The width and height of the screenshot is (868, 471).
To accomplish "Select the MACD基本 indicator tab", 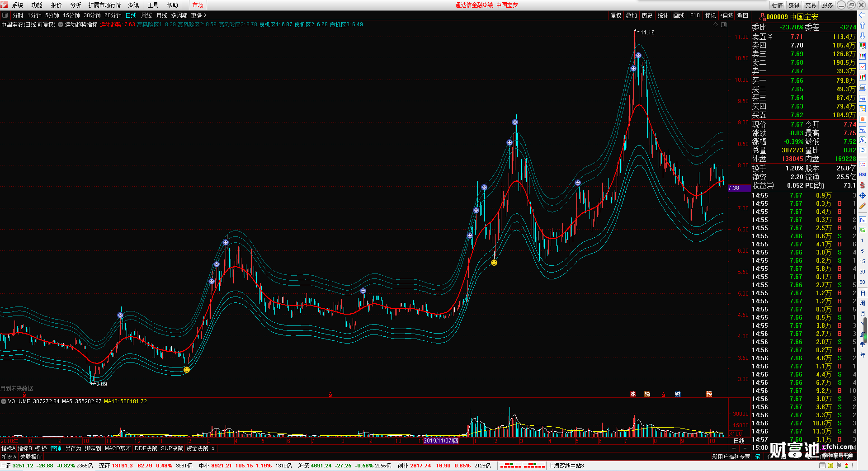I will pos(118,448).
